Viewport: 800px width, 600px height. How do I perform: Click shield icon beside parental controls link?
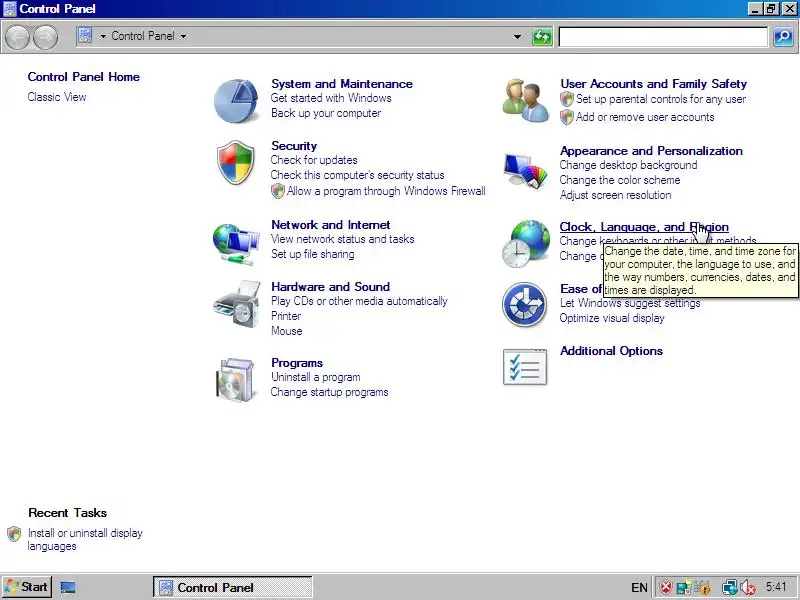pos(566,99)
